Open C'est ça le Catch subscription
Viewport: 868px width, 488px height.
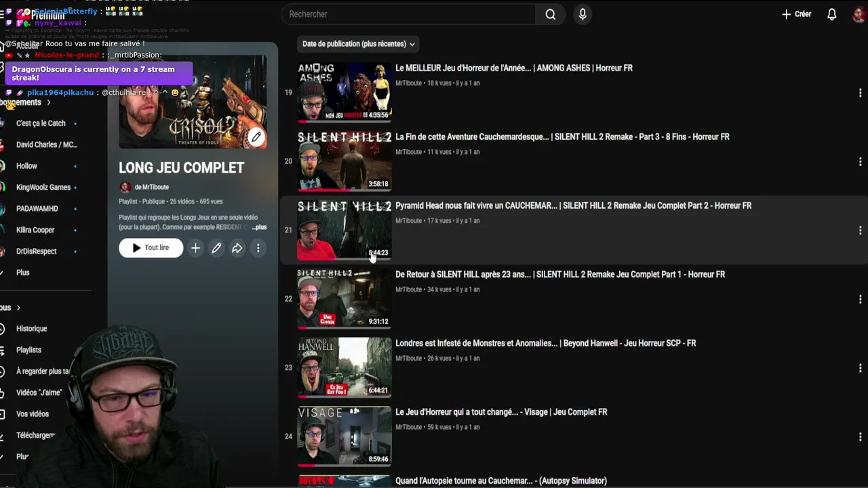tap(41, 123)
